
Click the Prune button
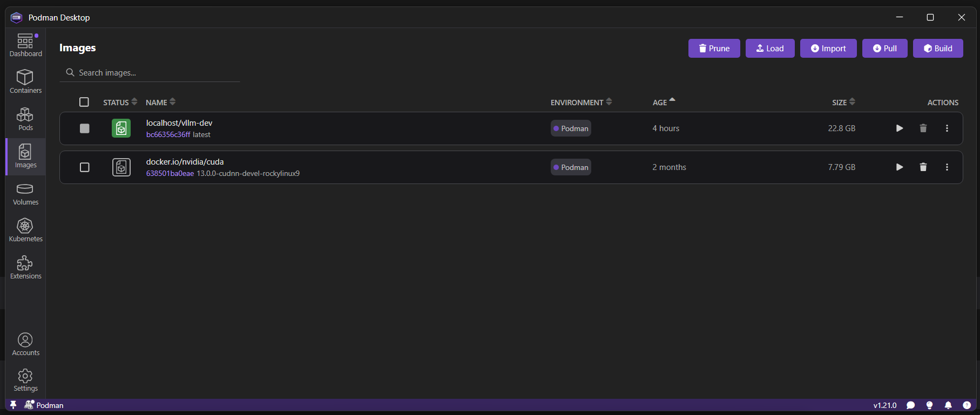[714, 49]
